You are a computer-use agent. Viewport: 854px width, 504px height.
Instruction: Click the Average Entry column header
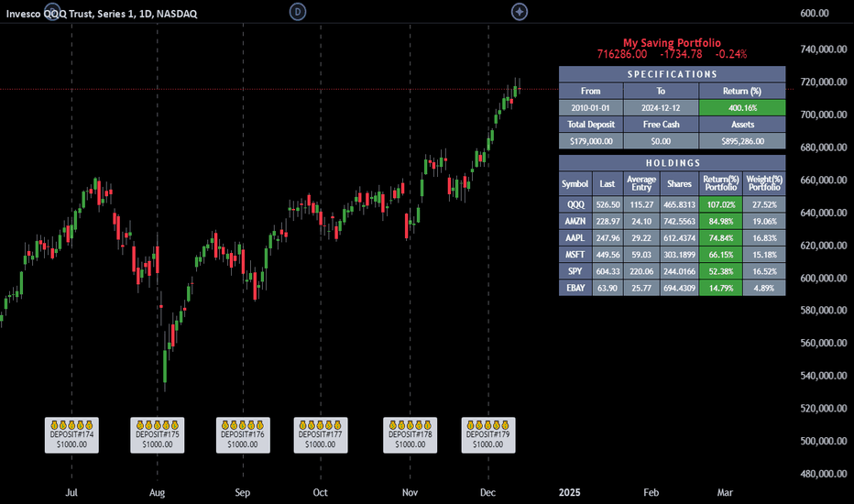tap(641, 183)
